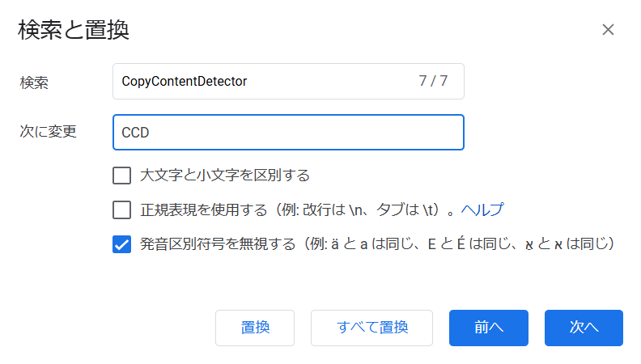Enable the 正規表現を使用する checkbox
641x364 pixels.
pos(122,210)
